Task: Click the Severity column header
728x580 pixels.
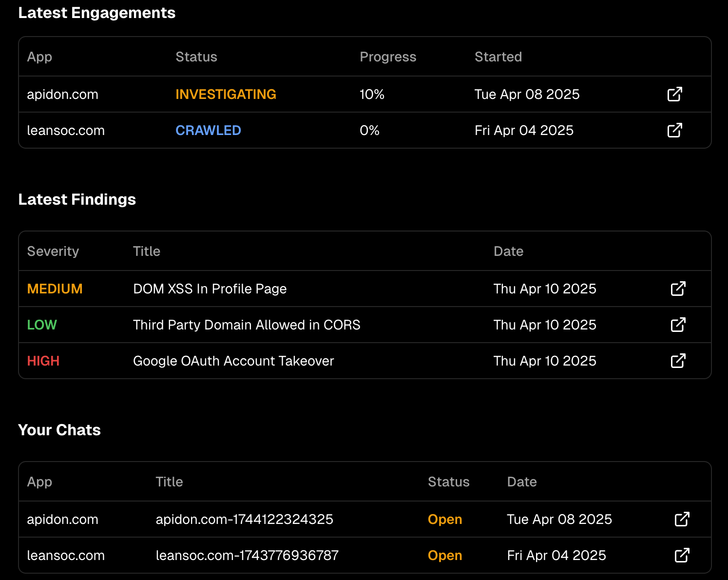Action: pos(53,251)
